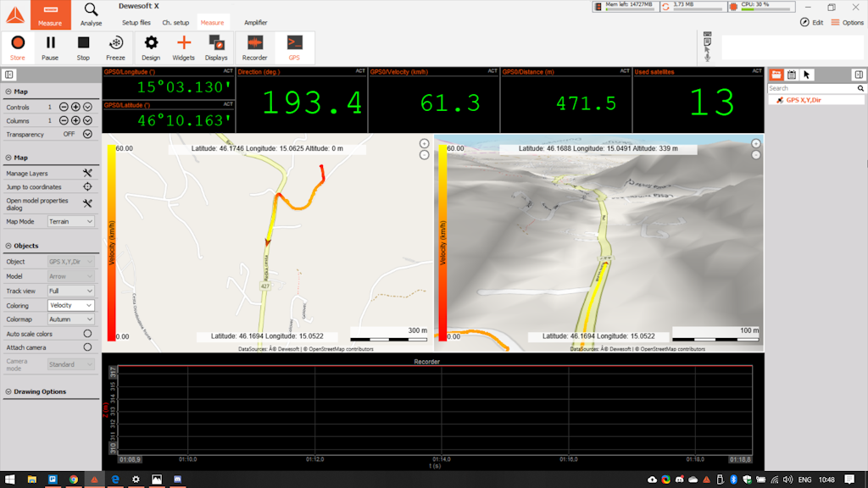Select the Measure sub-tab
Image resolution: width=868 pixels, height=488 pixels.
[212, 23]
